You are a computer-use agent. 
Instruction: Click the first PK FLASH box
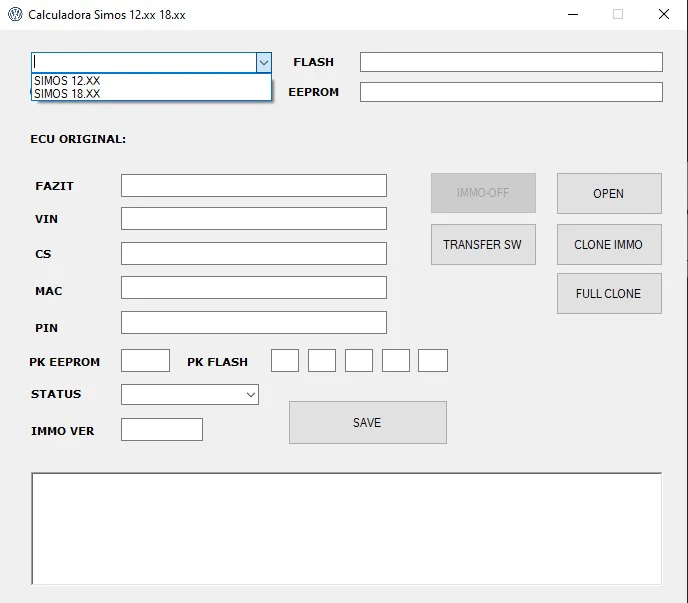click(285, 361)
